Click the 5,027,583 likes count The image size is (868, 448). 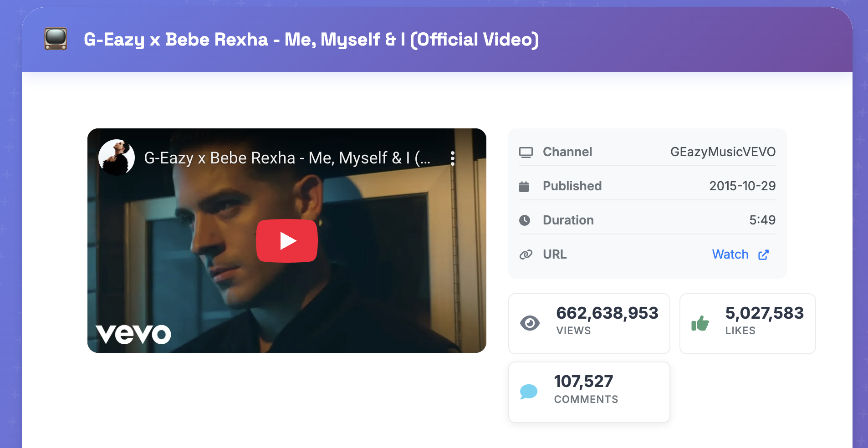(x=764, y=313)
